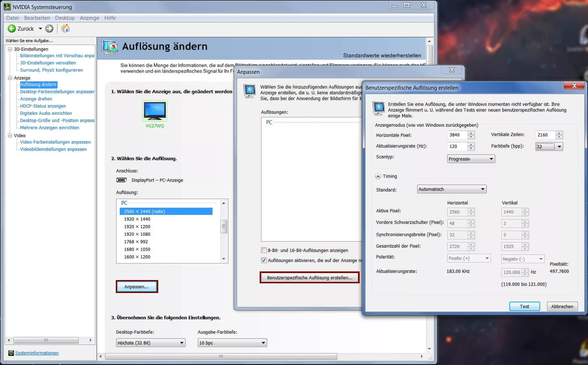Click the Systeminformationen icon
Viewport: 588px width, 365px height.
[11, 353]
